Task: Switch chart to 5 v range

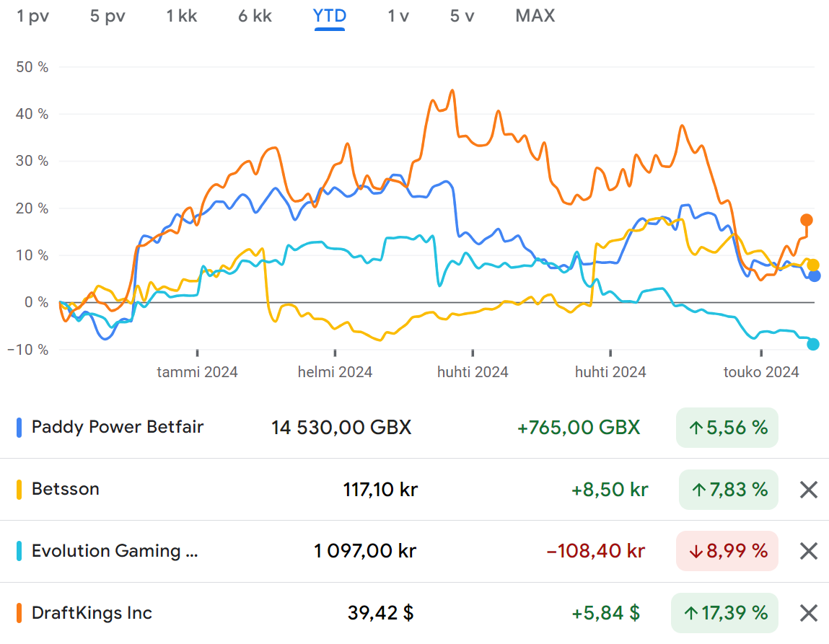Action: (462, 16)
